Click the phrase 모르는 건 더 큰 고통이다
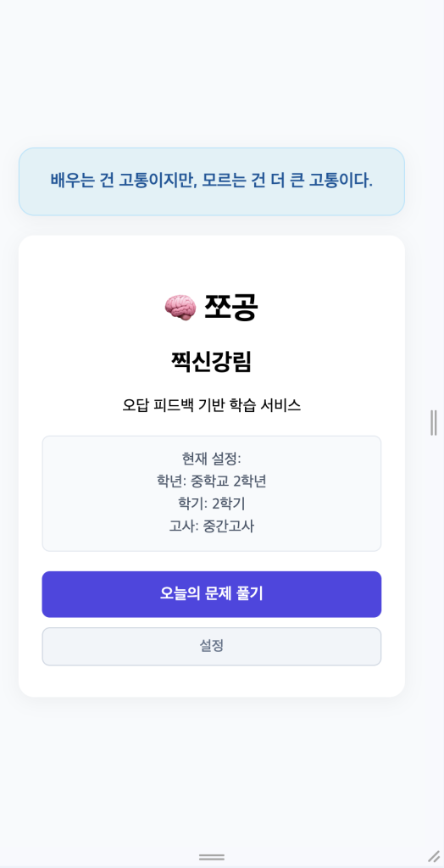Viewport: 444px width, 868px height. point(286,181)
